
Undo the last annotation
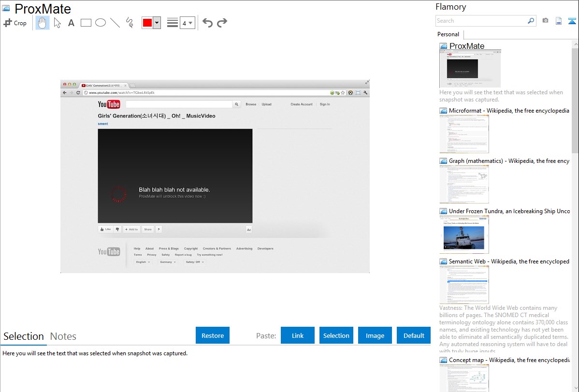coord(207,23)
